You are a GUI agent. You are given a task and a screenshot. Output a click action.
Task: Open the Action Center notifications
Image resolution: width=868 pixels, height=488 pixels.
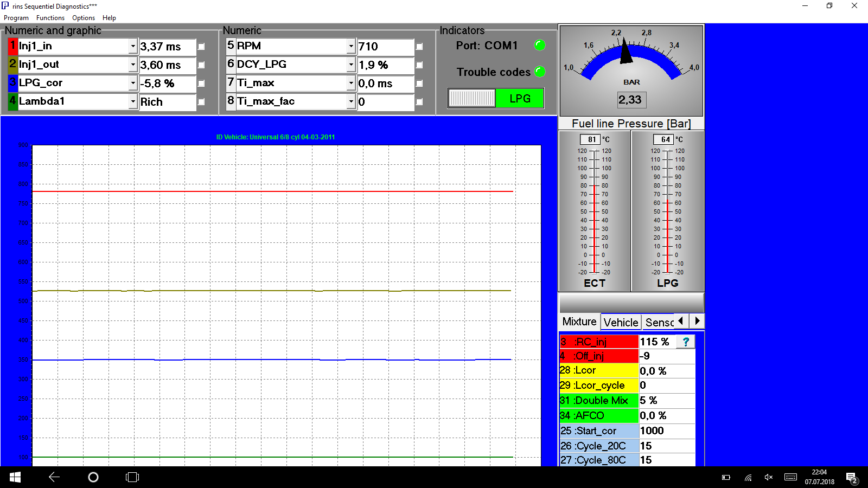[x=852, y=478]
